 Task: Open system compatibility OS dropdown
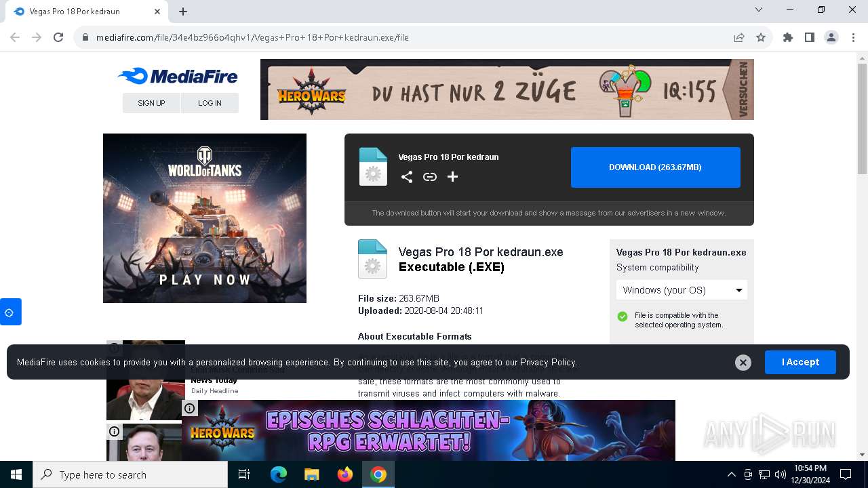point(682,290)
